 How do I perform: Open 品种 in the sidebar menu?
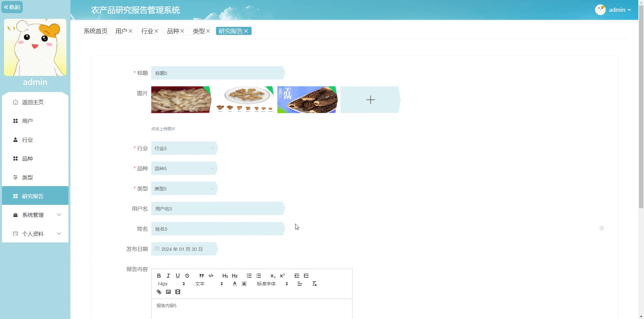[x=35, y=158]
